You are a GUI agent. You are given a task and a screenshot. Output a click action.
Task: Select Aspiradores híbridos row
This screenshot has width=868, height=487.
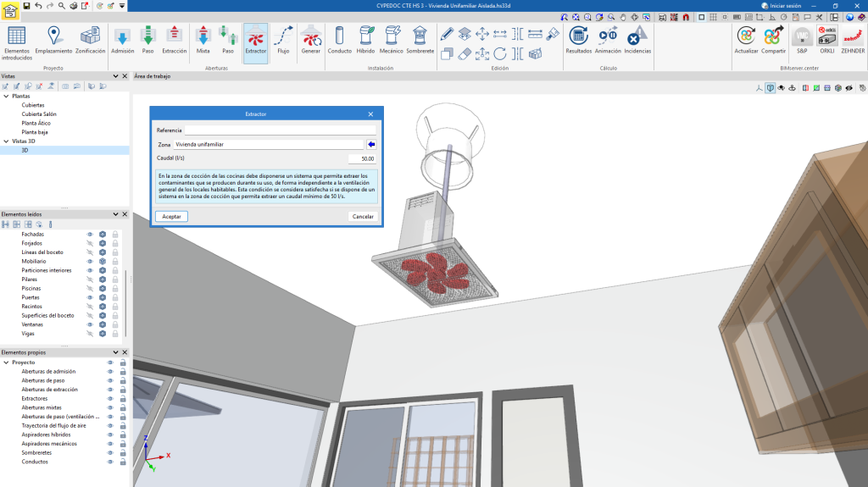pos(46,434)
